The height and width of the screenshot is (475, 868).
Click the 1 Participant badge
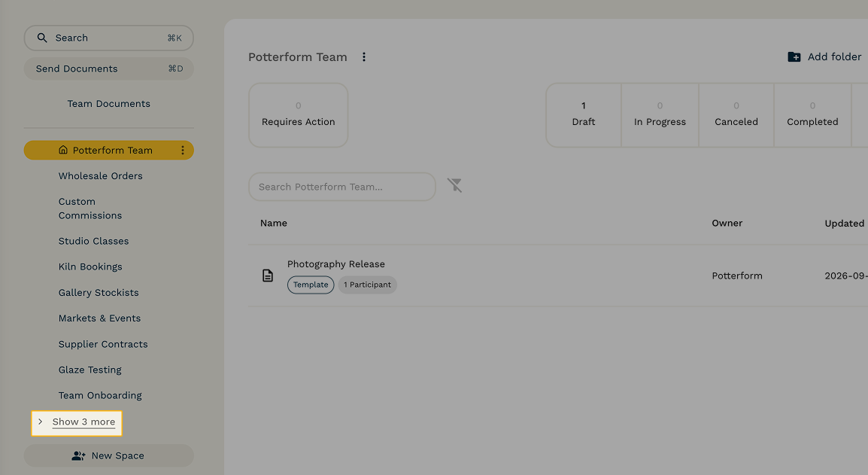[x=368, y=285]
